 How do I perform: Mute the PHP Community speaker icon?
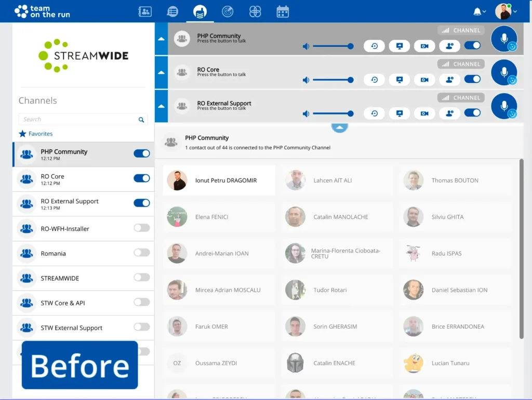(x=306, y=46)
